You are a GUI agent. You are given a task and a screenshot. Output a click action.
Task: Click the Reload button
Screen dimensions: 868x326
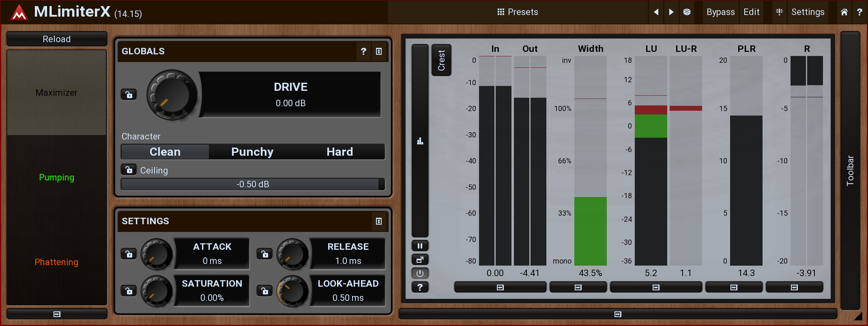pos(57,39)
